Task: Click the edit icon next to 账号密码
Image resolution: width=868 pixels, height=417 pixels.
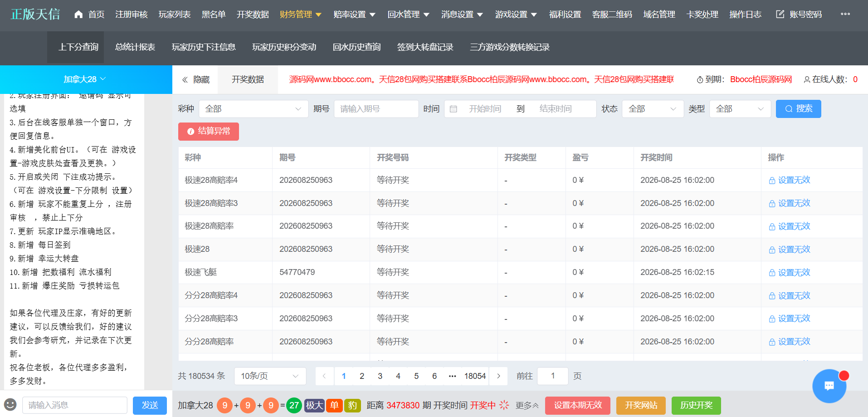Action: tap(780, 15)
